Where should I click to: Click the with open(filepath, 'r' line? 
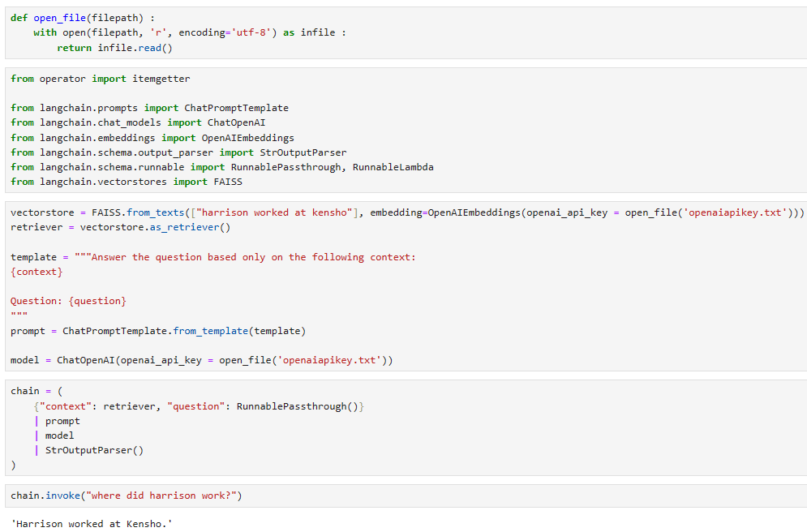point(190,33)
